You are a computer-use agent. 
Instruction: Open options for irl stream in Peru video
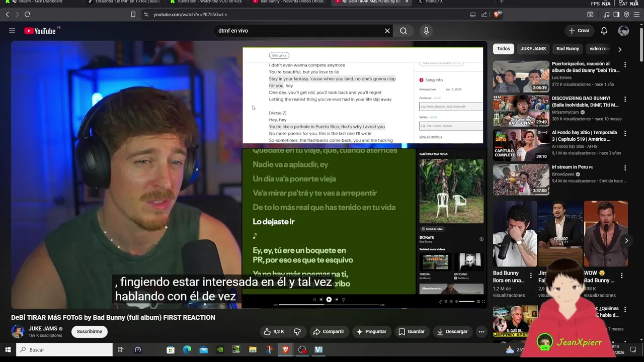(x=625, y=168)
